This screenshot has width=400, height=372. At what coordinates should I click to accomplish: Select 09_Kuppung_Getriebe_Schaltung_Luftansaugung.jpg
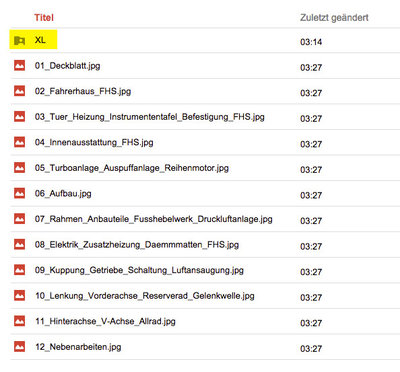point(139,270)
